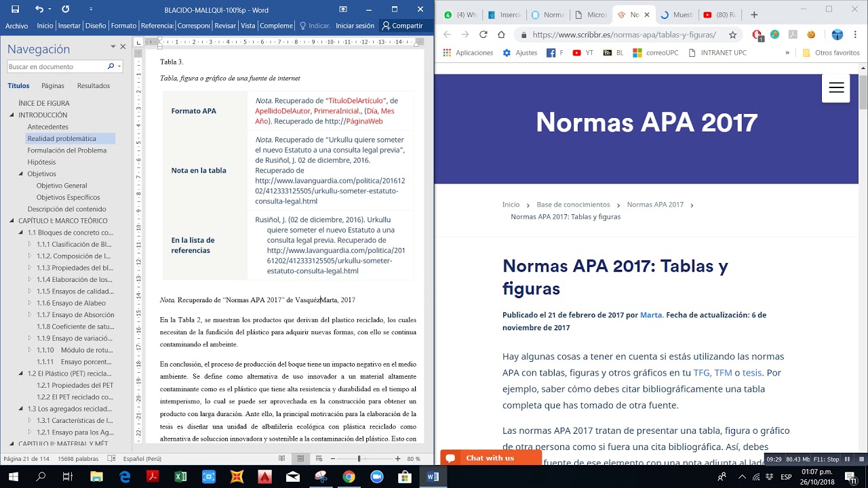The image size is (868, 488).
Task: Click the Word zoom slider
Action: click(364, 459)
